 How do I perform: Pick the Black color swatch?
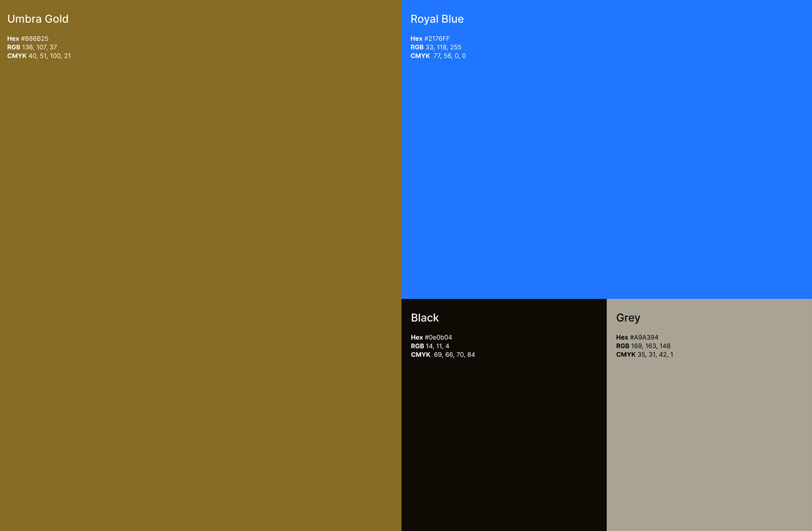(x=504, y=415)
